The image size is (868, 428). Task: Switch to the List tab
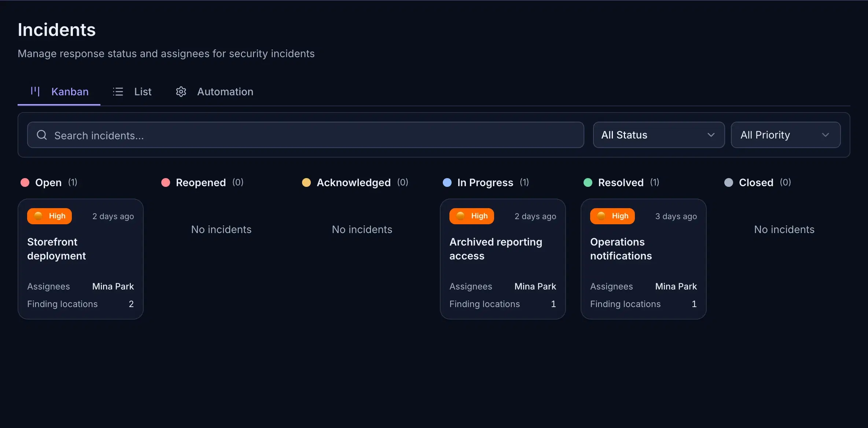pyautogui.click(x=132, y=92)
